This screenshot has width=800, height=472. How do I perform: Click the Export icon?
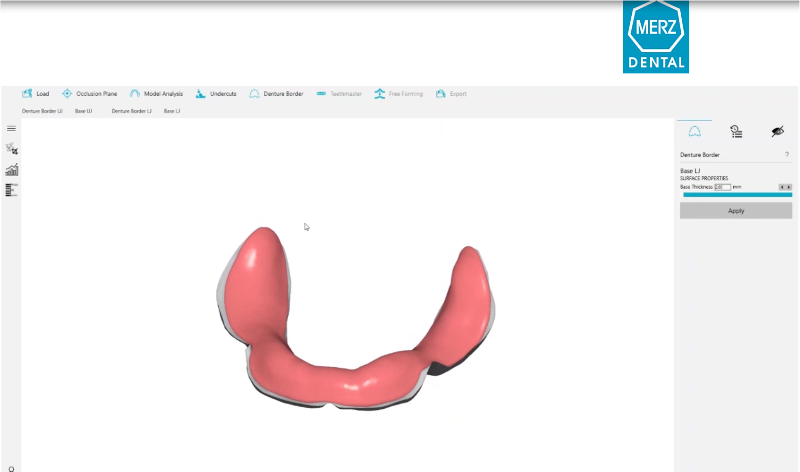tap(440, 94)
